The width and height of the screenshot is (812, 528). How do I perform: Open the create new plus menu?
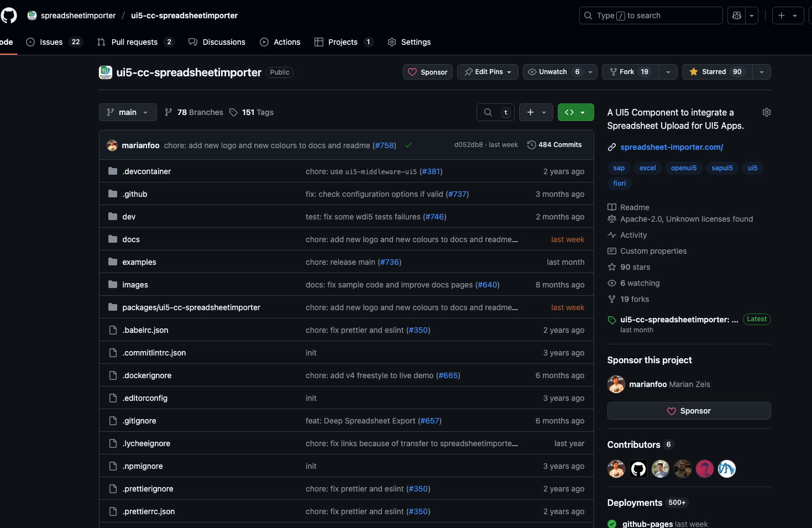coord(788,15)
